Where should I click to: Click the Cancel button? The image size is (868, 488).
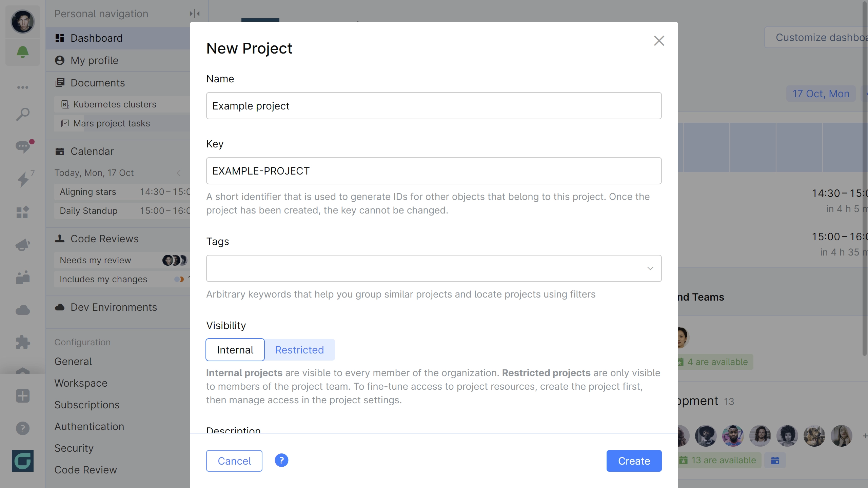tap(234, 461)
